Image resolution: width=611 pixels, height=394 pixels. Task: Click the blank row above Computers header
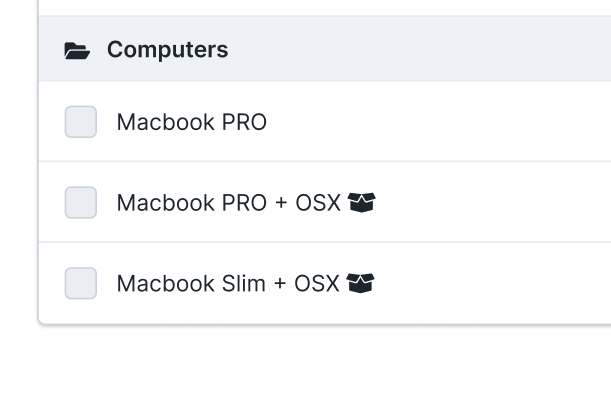point(325,7)
